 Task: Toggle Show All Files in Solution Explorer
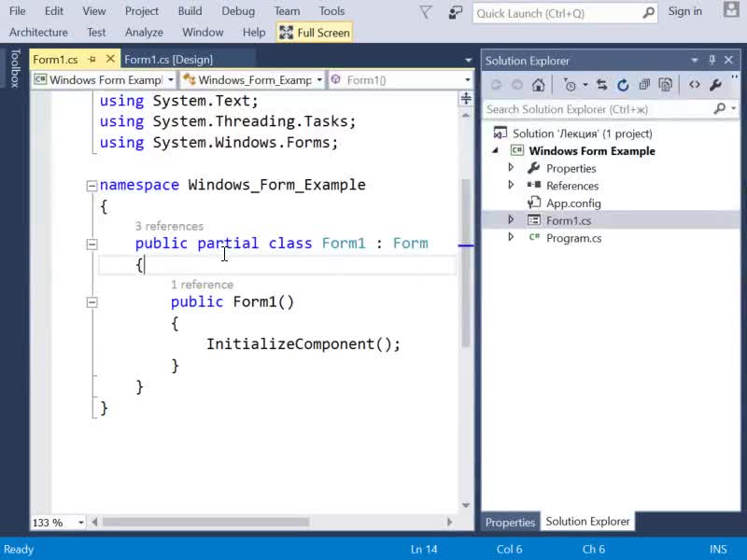click(665, 85)
